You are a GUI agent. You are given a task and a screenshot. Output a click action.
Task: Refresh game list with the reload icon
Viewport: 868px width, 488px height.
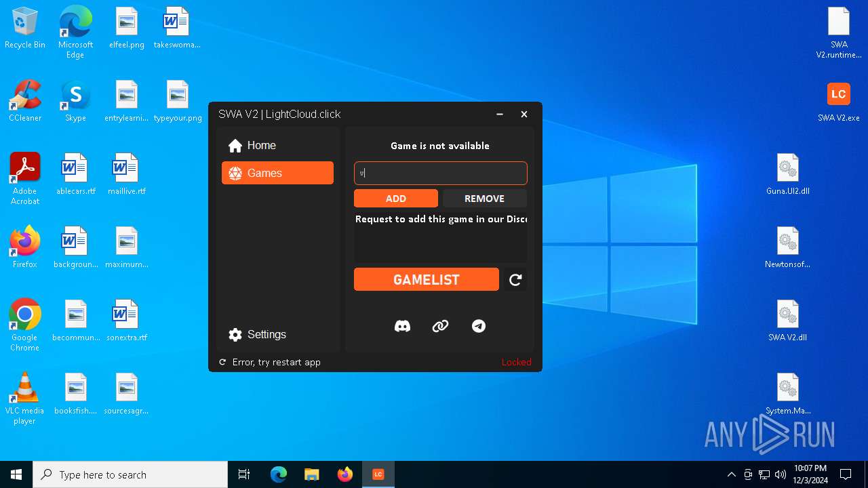tap(515, 280)
